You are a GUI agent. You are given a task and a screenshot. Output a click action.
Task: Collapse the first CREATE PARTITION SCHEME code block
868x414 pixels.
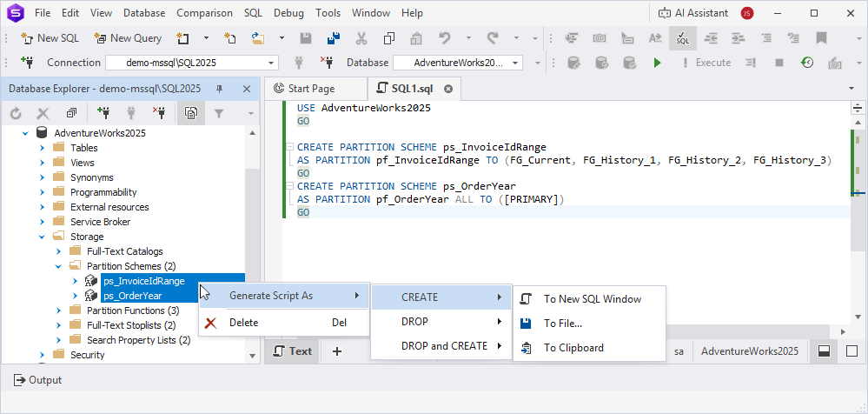289,147
